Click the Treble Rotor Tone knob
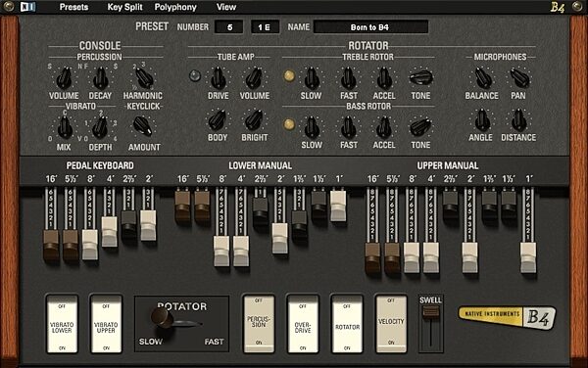 420,77
